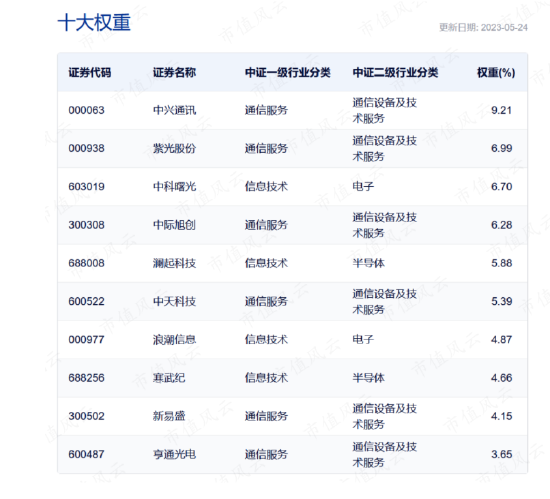Viewport: 550px width, 499px height.
Task: Click stock code 600487
Action: [x=87, y=454]
